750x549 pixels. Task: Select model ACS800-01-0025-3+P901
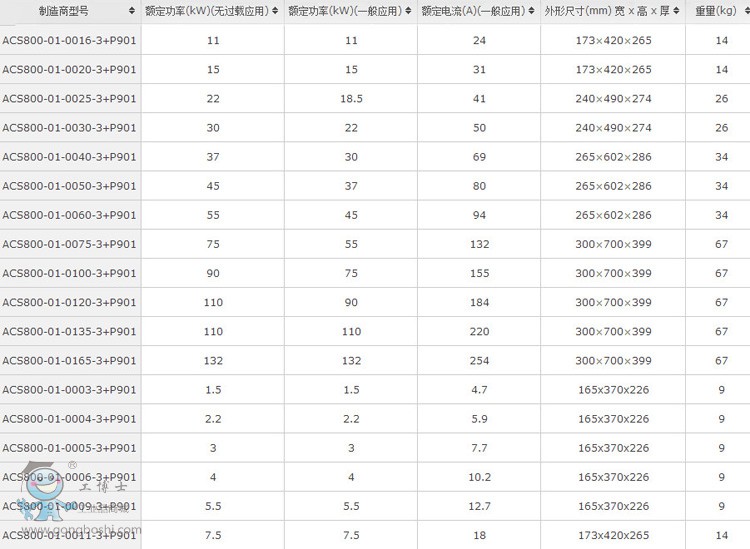(x=69, y=99)
